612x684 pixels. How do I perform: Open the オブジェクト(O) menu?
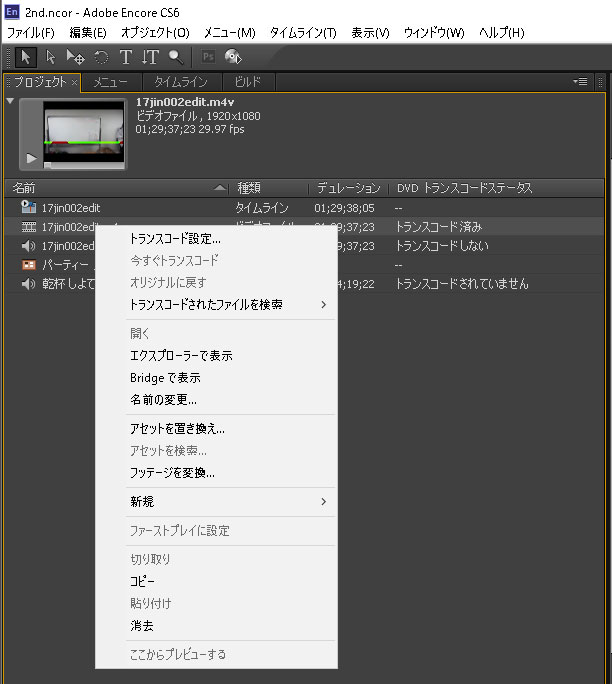click(x=155, y=33)
